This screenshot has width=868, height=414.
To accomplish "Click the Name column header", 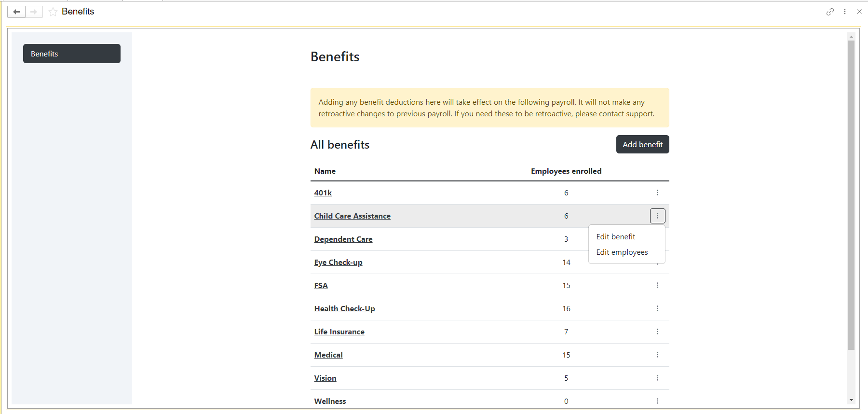I will 325,171.
